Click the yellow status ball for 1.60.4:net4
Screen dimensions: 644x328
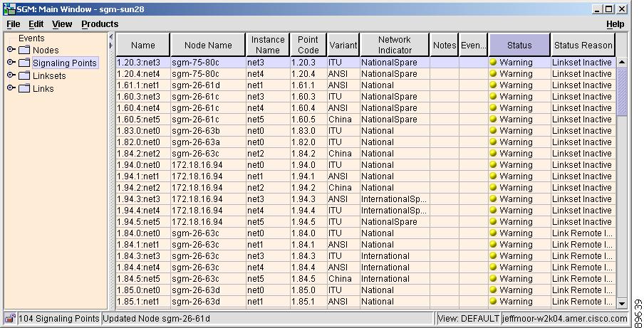(x=493, y=108)
